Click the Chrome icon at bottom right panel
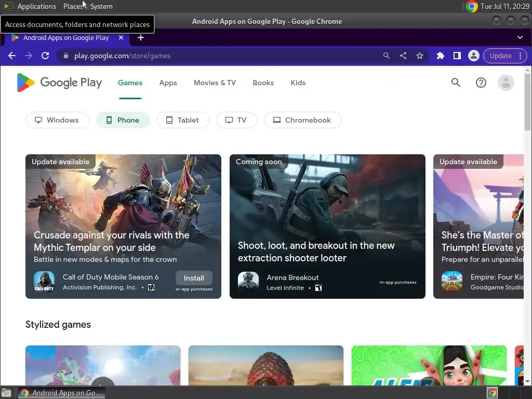The height and width of the screenshot is (399, 532). coord(492,393)
